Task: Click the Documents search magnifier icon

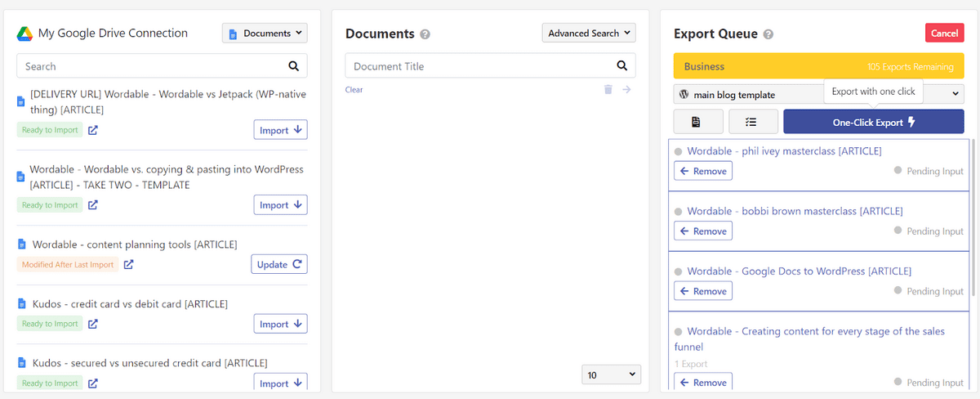Action: pos(621,66)
